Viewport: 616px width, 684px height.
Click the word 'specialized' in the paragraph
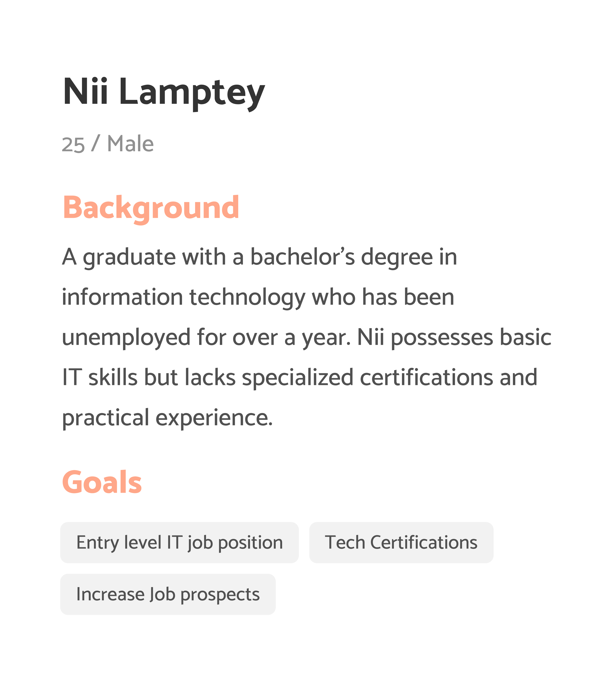[x=298, y=377]
